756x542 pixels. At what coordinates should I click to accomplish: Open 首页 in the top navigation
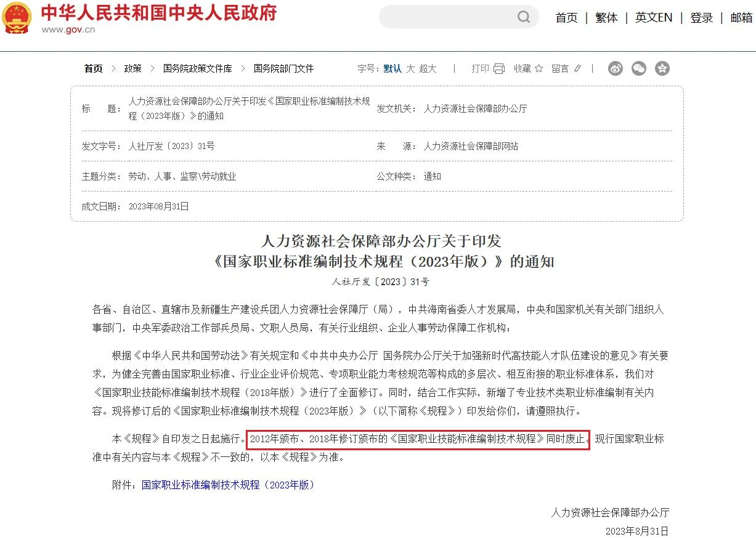[x=566, y=18]
